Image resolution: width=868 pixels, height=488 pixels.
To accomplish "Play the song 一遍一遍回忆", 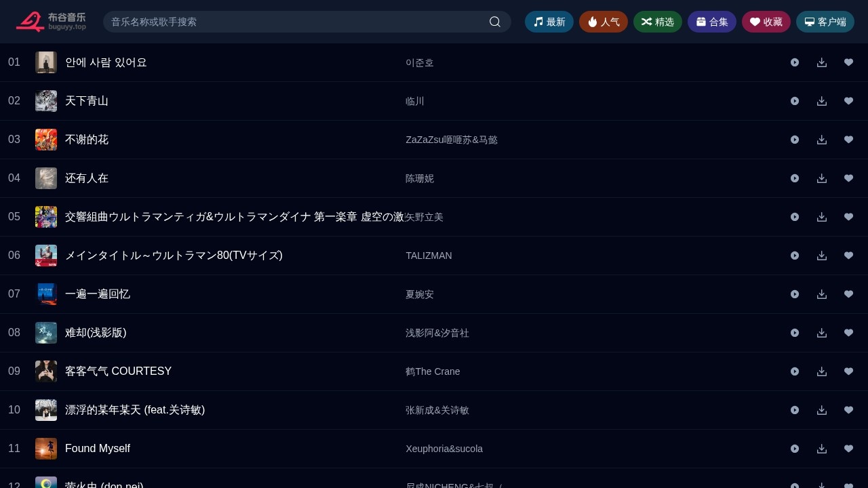I will pos(795,294).
